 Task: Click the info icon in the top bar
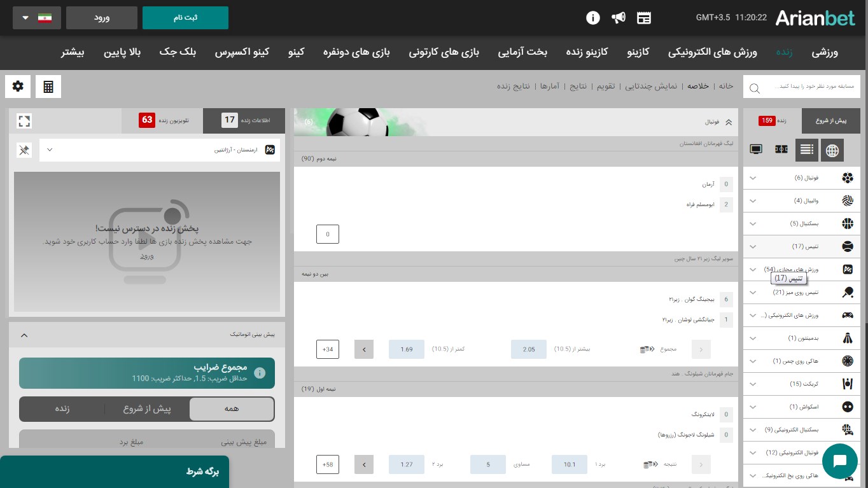592,18
